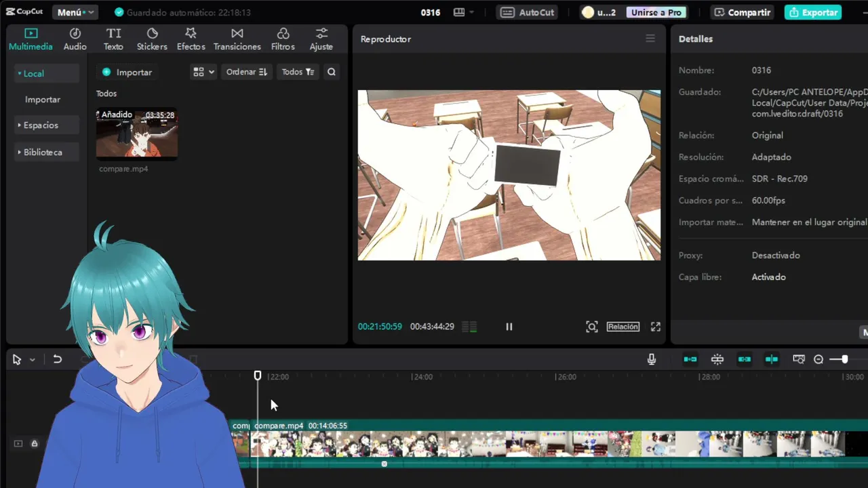Open the selection tool cursor icon
868x488 pixels.
coord(17,360)
